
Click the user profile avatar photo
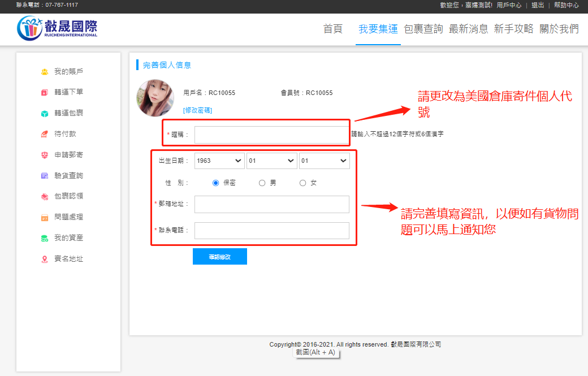click(155, 98)
